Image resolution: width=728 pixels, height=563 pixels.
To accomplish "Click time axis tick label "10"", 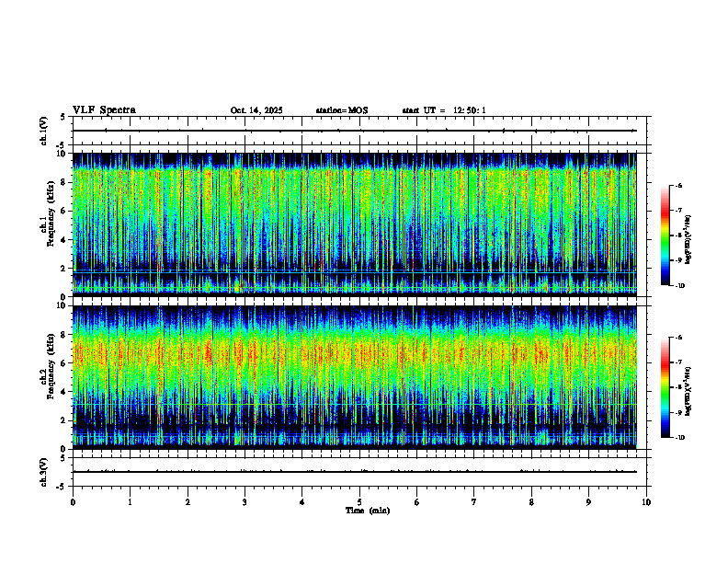I will point(646,502).
